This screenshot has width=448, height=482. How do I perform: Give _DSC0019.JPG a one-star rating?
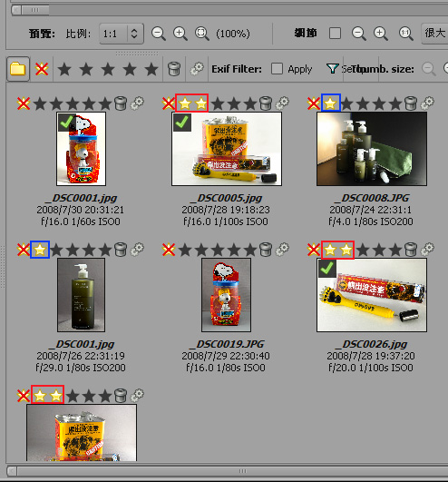185,250
